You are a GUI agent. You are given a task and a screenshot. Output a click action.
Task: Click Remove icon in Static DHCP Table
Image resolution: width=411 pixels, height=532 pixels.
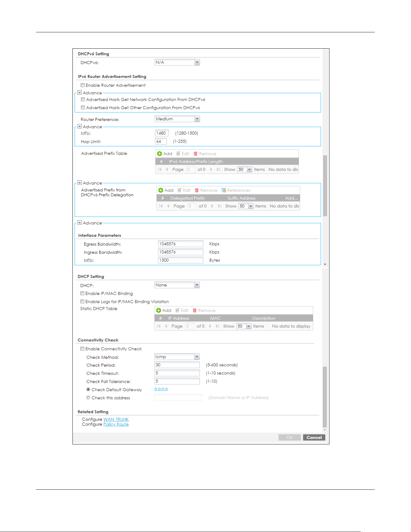194,310
